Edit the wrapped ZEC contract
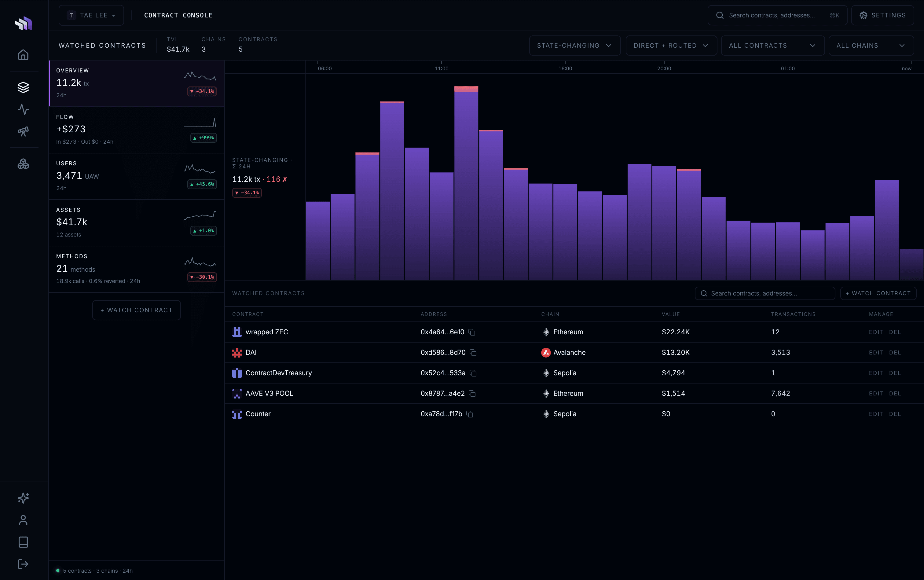924x580 pixels. [x=876, y=332]
